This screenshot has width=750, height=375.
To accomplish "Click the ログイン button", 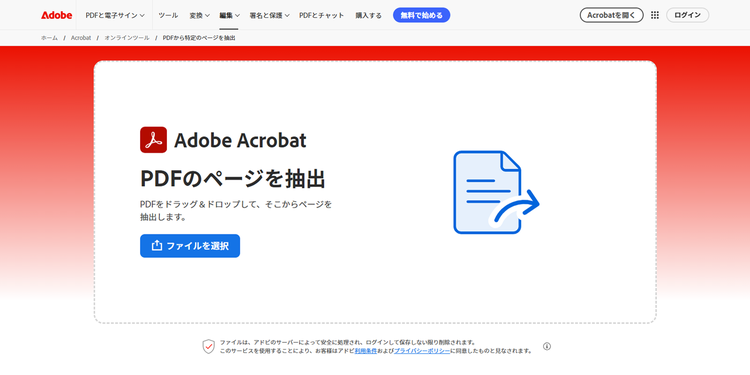I will (687, 15).
